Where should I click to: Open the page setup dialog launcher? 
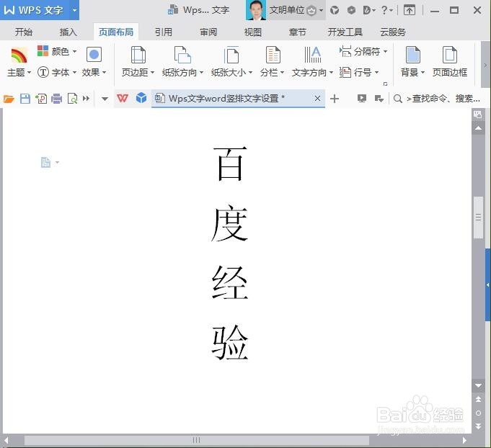click(x=385, y=84)
